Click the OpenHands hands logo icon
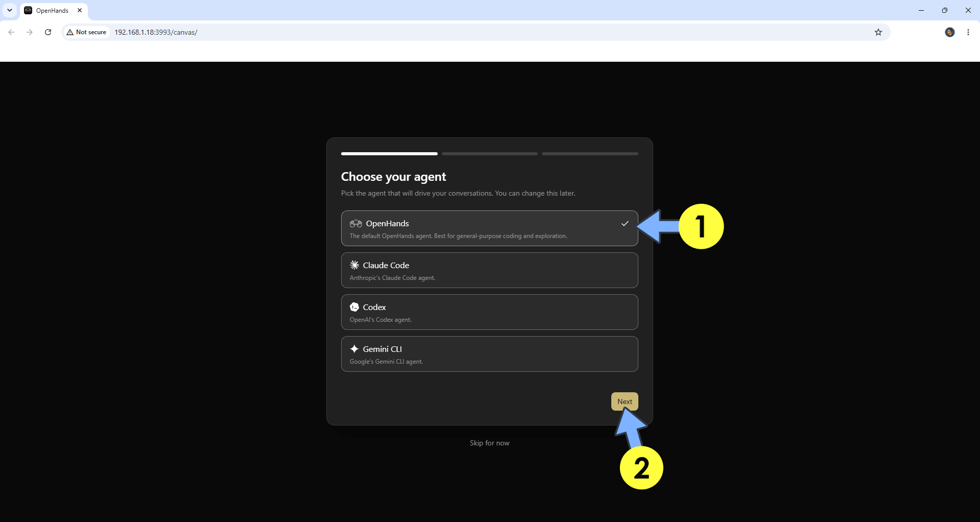 (x=355, y=224)
